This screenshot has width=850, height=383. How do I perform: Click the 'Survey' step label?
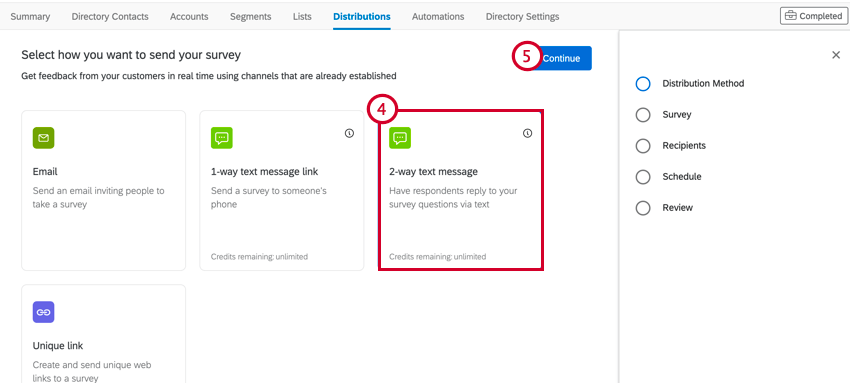point(677,114)
